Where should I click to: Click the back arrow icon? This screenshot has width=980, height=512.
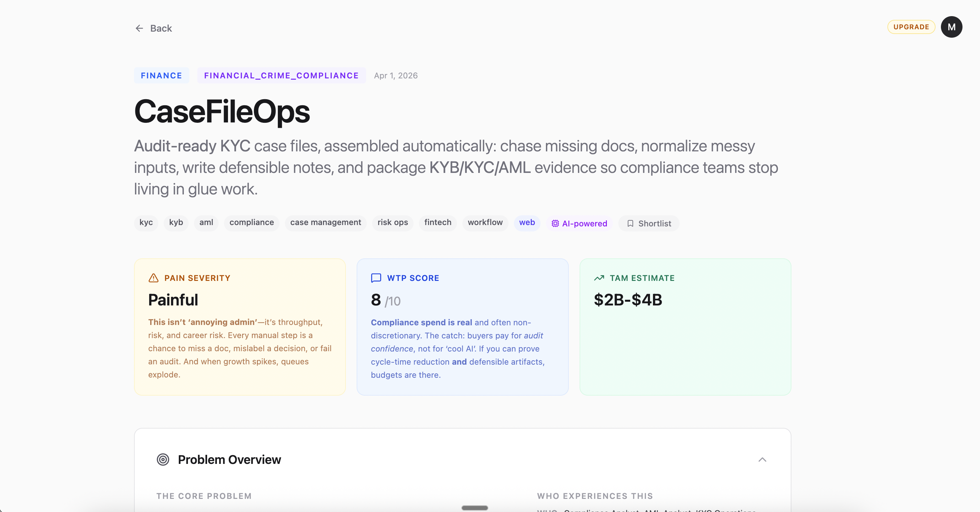point(139,29)
